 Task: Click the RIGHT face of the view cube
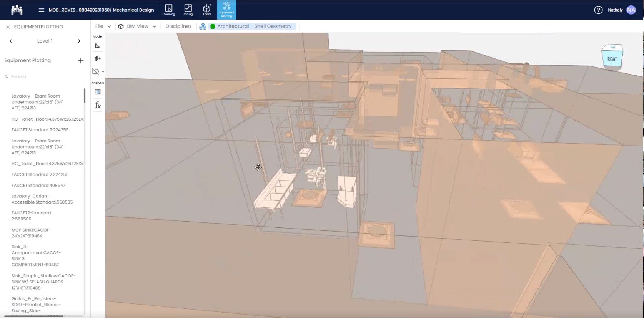tap(612, 60)
